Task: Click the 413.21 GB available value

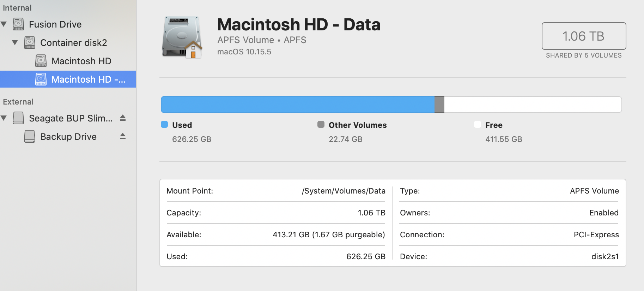Action: [x=329, y=235]
